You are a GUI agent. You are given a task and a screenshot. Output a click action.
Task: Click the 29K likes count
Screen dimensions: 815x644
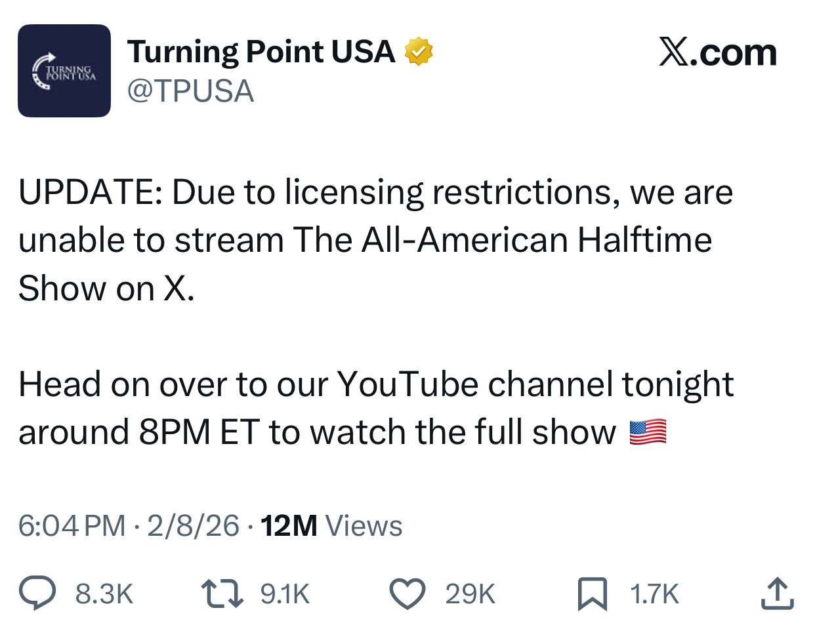(x=470, y=594)
